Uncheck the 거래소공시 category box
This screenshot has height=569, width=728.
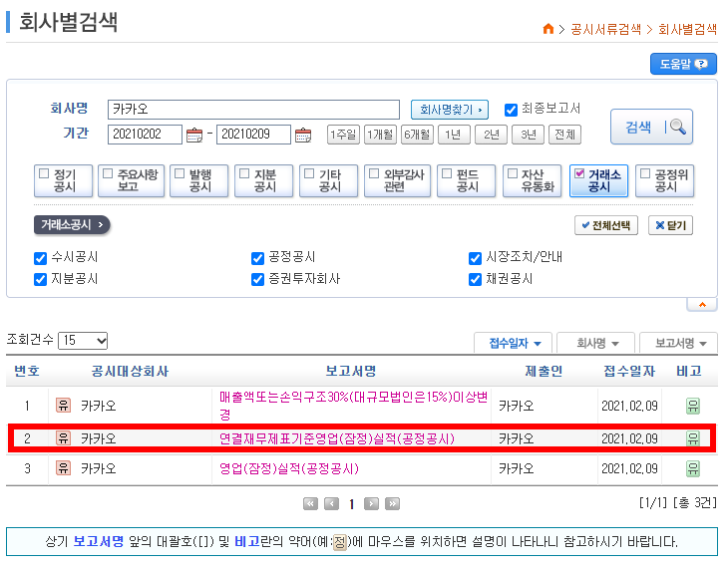579,173
